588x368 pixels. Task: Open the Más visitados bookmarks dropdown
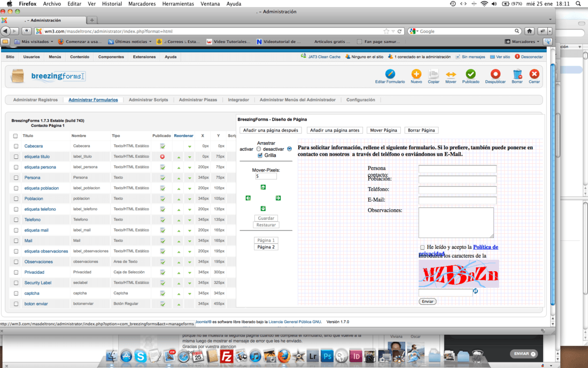coord(33,42)
